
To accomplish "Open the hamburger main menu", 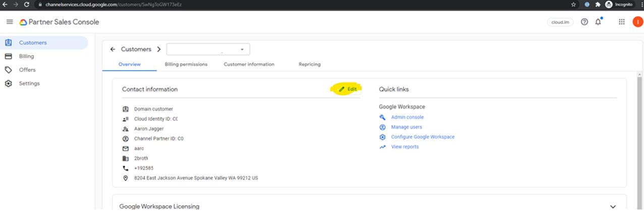I will (10, 22).
